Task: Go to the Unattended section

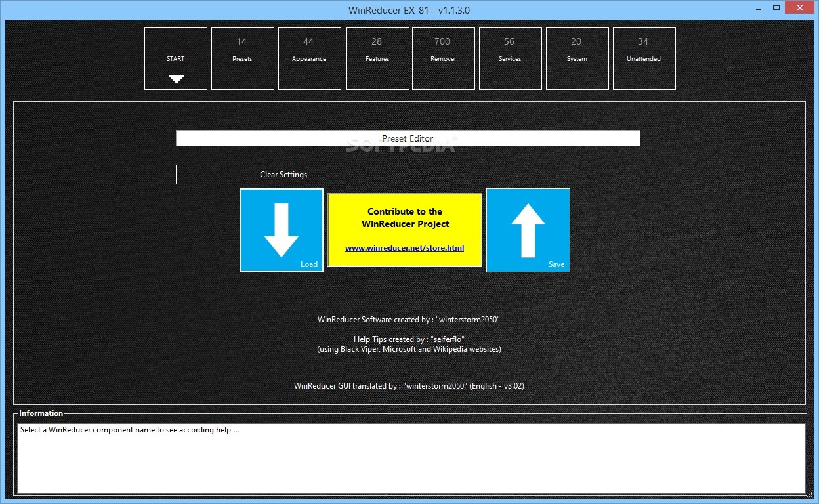Action: pos(644,58)
